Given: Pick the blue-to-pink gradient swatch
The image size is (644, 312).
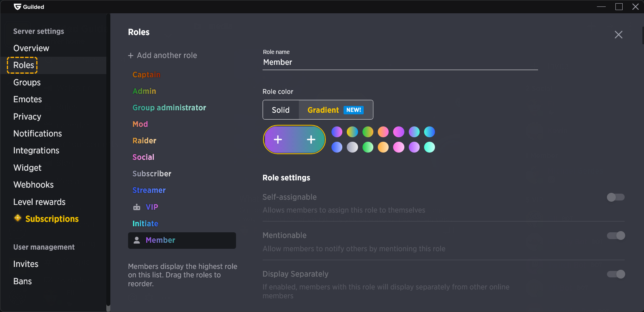Looking at the screenshot, I should point(337,132).
